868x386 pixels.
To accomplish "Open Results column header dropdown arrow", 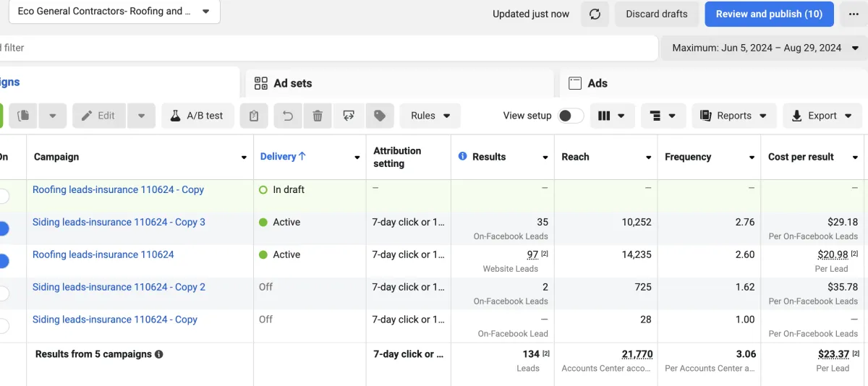I will [545, 158].
